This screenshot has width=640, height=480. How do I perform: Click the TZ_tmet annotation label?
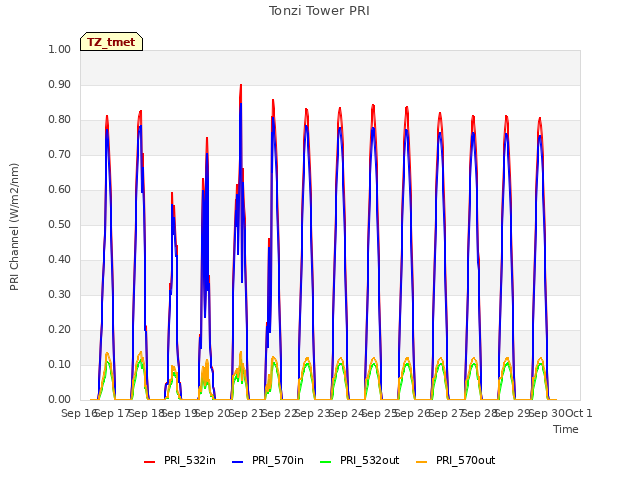pyautogui.click(x=111, y=42)
